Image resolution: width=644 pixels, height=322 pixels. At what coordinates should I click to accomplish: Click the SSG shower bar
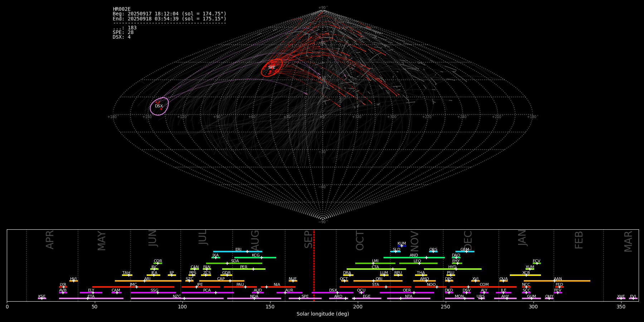click(x=153, y=293)
